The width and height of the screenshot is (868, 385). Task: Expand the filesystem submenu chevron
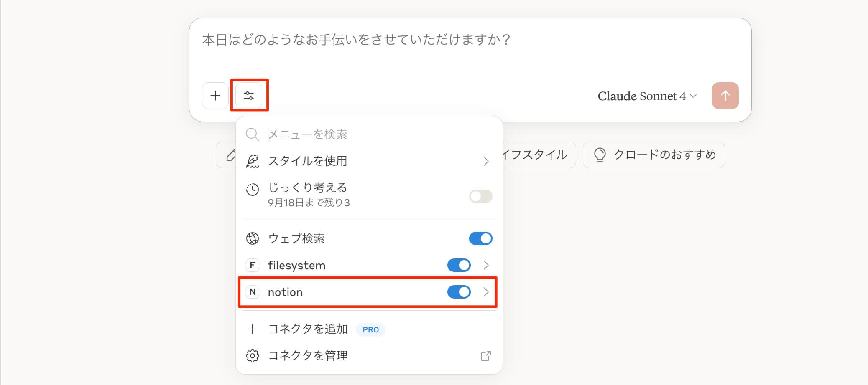click(486, 265)
